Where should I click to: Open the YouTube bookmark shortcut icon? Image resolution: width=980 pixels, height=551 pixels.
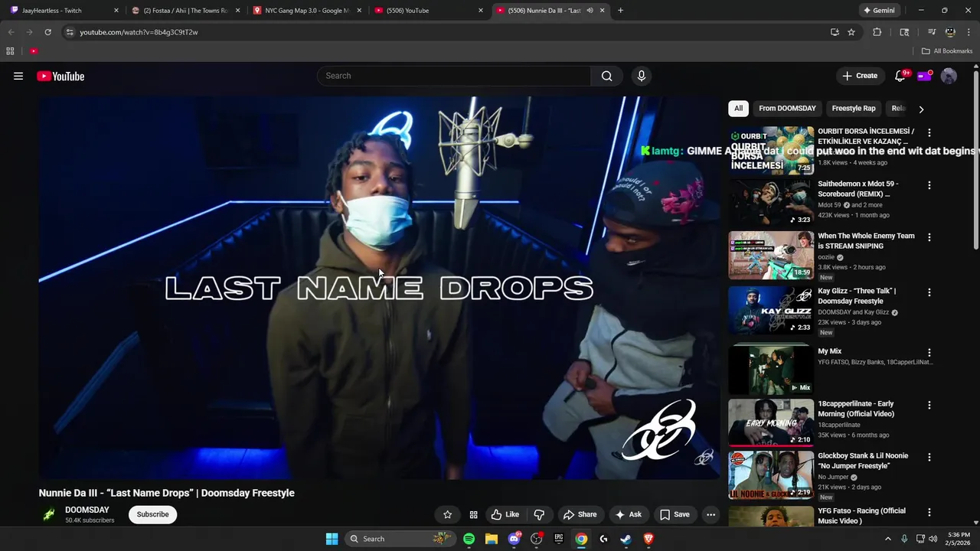pyautogui.click(x=34, y=51)
